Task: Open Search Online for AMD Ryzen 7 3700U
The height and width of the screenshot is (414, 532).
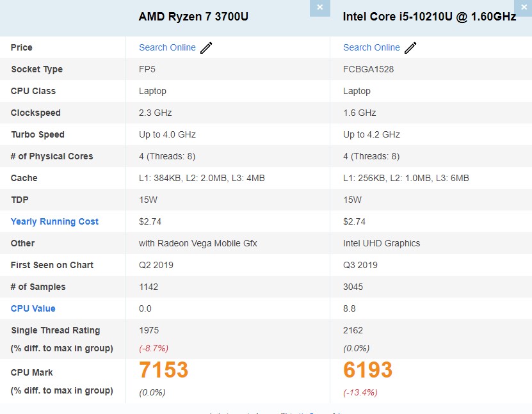Action: 167,47
